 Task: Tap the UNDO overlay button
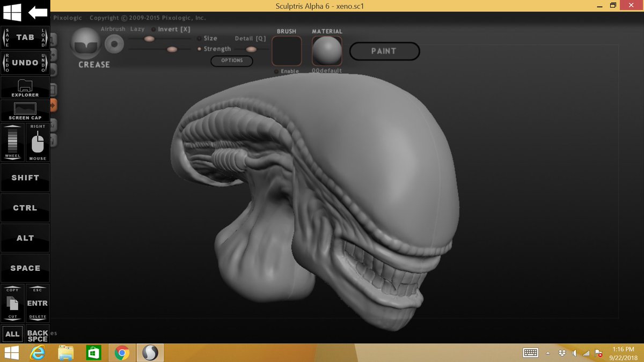[x=25, y=63]
